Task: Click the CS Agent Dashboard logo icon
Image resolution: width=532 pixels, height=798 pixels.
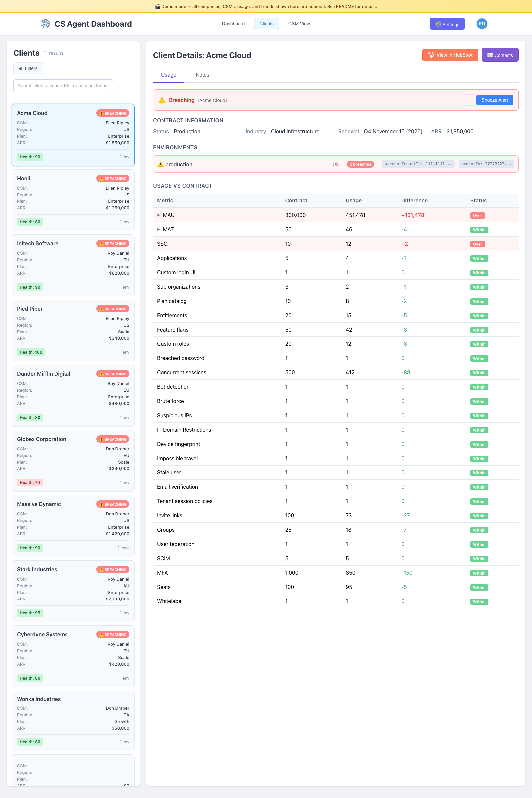Action: (45, 24)
